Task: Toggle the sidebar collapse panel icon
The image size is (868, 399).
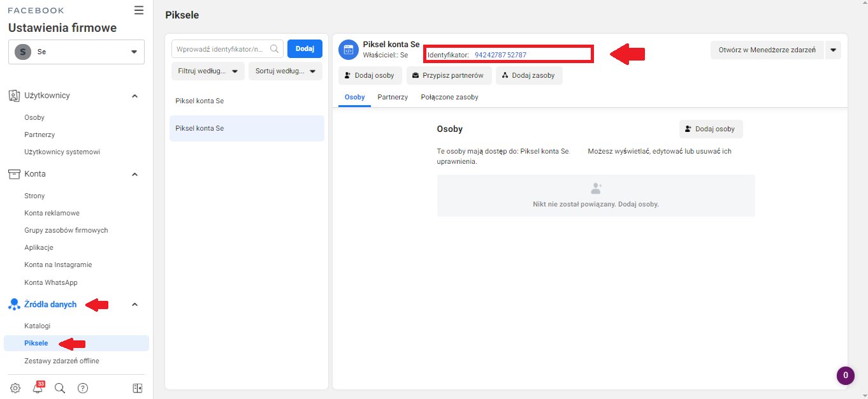Action: 137,388
